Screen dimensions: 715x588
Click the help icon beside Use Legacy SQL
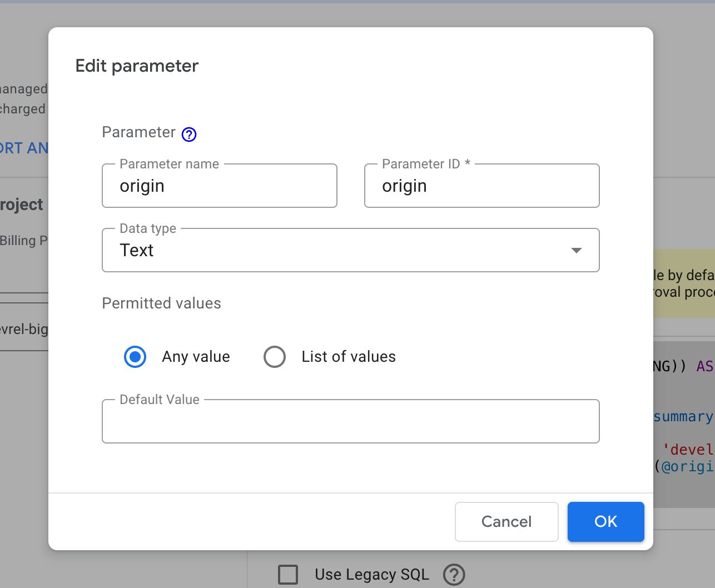point(454,575)
